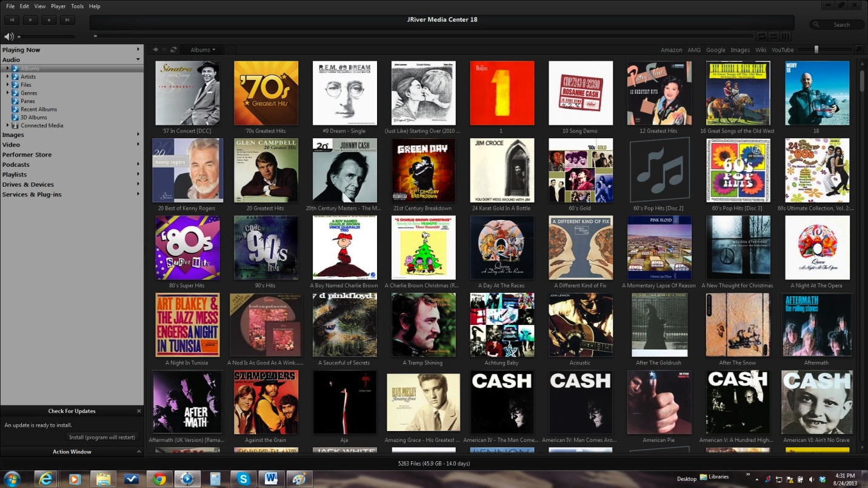Open the Player menu
The image size is (868, 488).
click(58, 6)
